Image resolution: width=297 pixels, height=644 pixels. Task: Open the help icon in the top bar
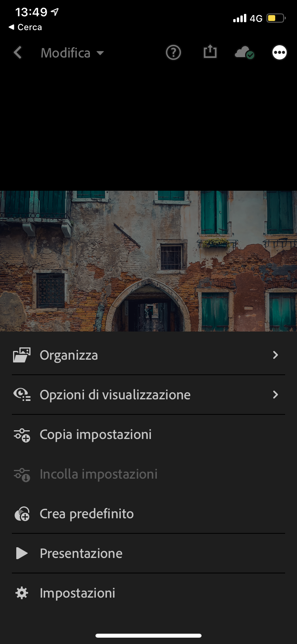point(173,52)
